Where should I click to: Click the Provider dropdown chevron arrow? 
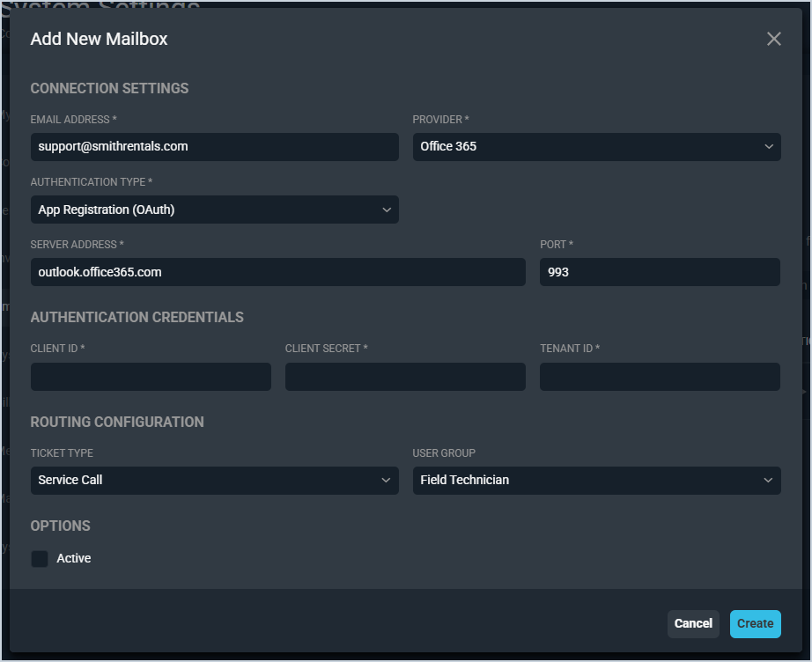pyautogui.click(x=769, y=147)
